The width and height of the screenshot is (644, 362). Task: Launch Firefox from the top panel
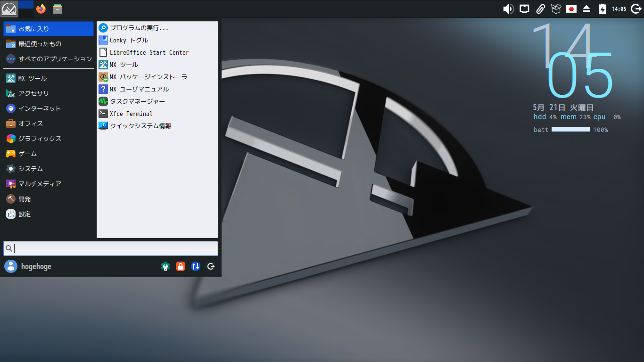[x=41, y=8]
